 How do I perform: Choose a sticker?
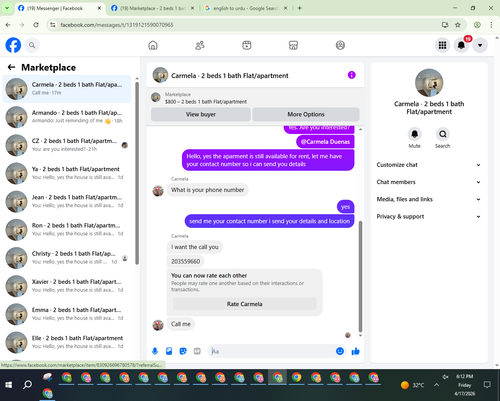pos(183,351)
